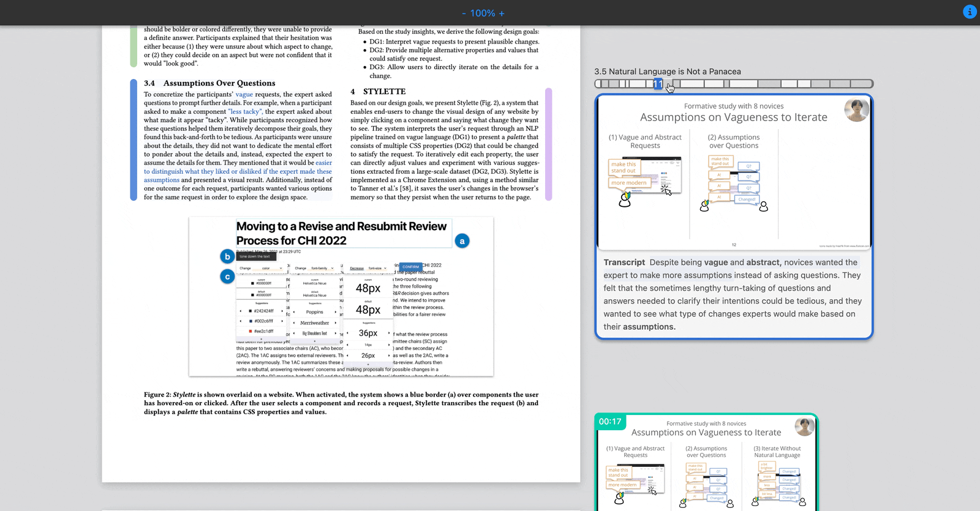Viewport: 980px width, 511px height.
Task: Click the green bar beside the upper-left paragraph
Action: coord(134,47)
